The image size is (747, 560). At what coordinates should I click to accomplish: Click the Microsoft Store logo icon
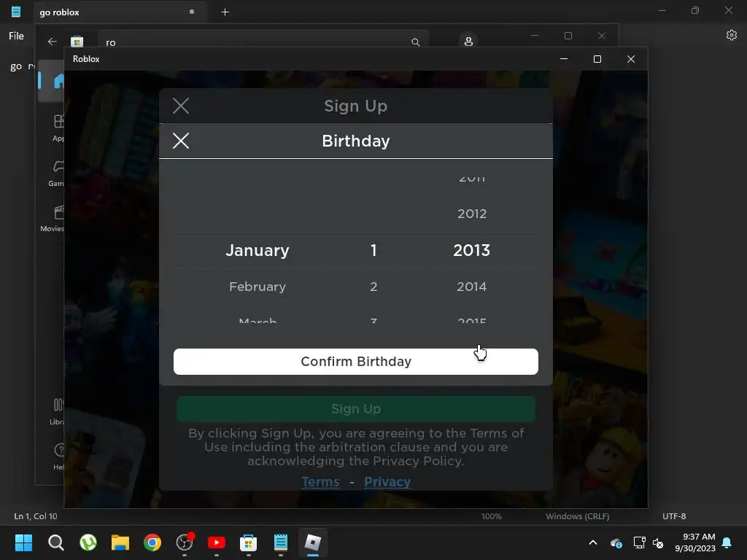77,42
